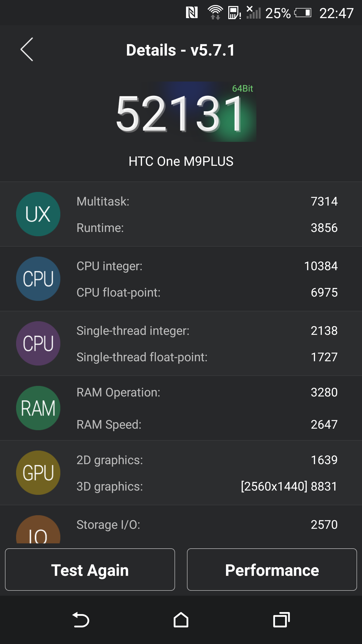Tap the Wi-Fi status icon
This screenshot has height=644, width=362.
click(215, 13)
